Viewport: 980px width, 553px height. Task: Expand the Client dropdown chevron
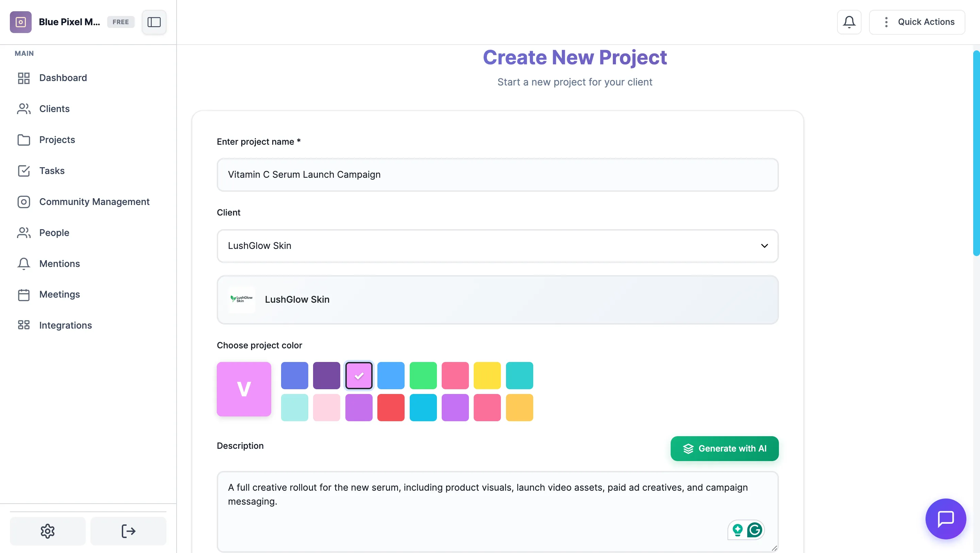pos(764,246)
